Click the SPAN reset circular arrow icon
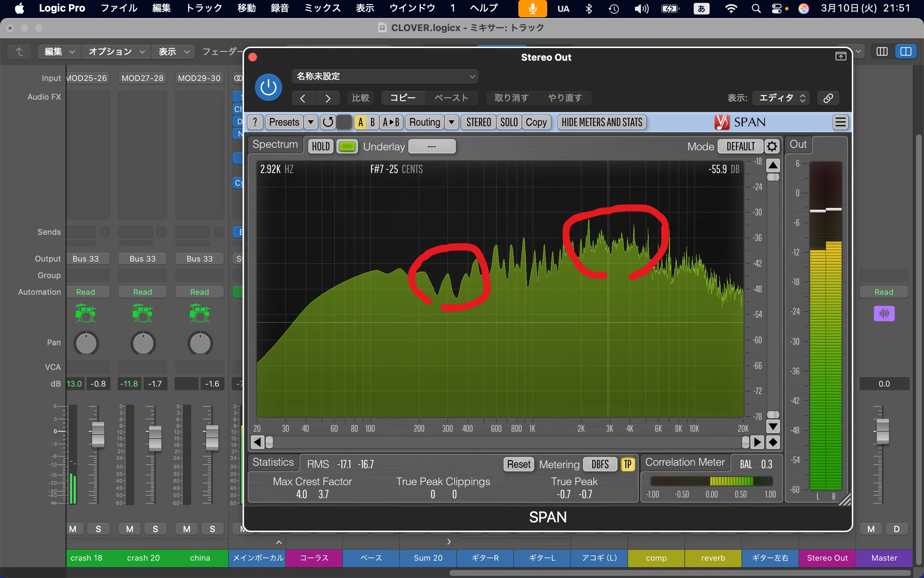The image size is (924, 578). [328, 122]
